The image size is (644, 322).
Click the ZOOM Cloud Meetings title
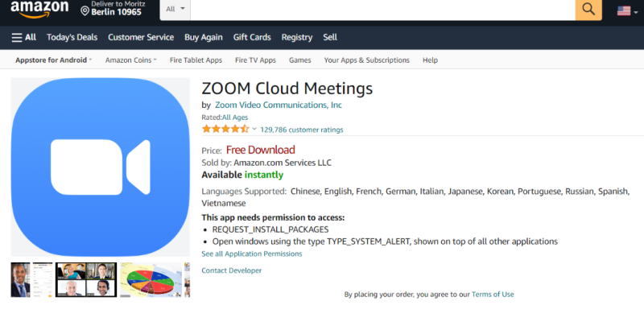pos(287,89)
